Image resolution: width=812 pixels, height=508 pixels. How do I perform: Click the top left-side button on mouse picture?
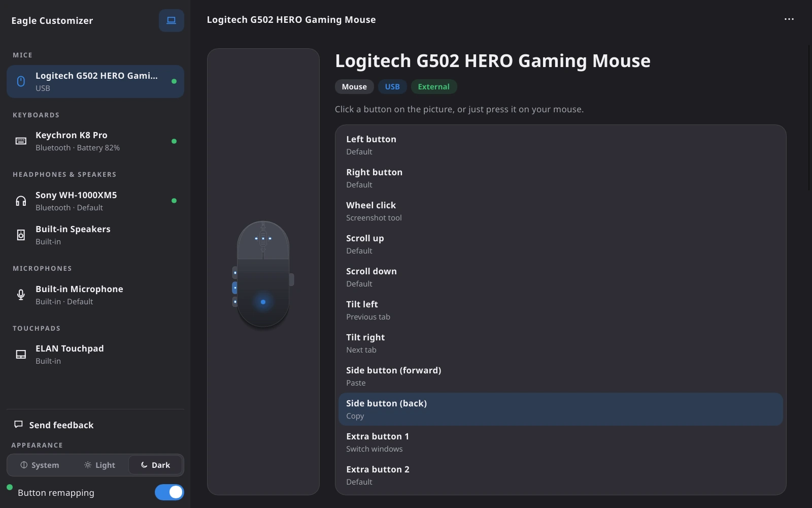click(x=234, y=273)
